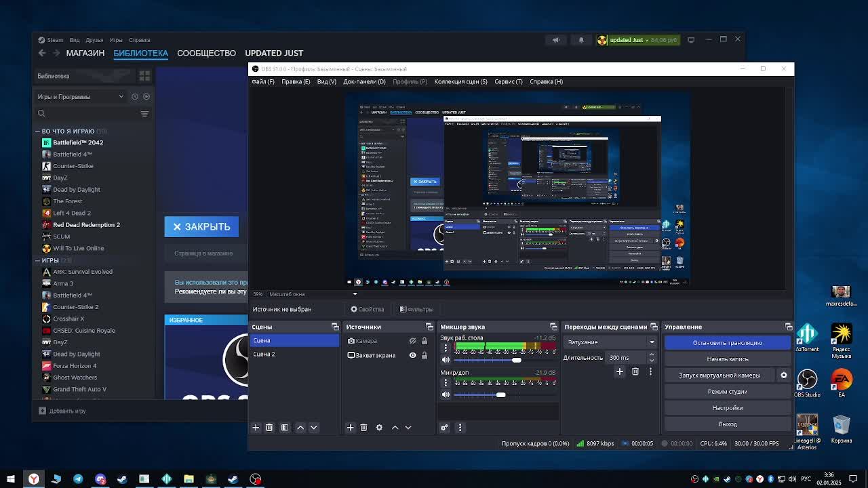Open advanced audio properties gear in mixer

pyautogui.click(x=444, y=428)
